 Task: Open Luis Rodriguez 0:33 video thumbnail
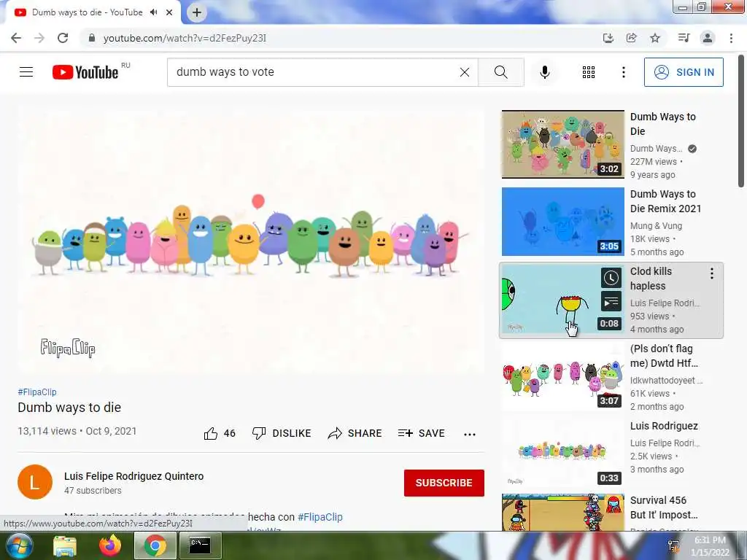point(562,454)
